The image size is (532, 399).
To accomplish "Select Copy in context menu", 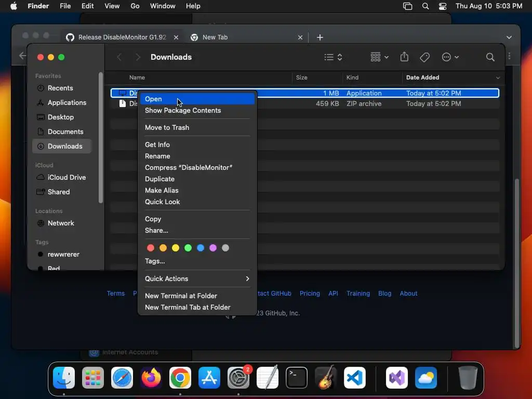I will (x=197, y=219).
